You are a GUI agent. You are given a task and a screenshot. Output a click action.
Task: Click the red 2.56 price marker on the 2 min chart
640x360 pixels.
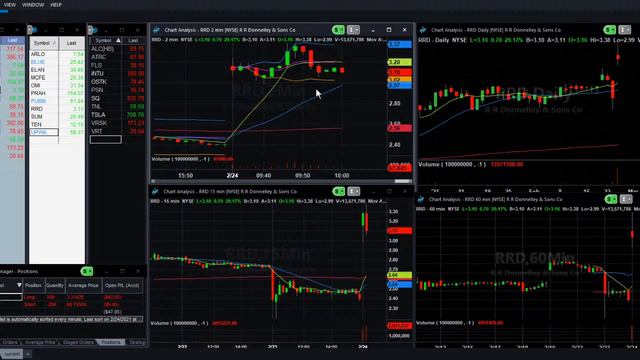coord(399,128)
